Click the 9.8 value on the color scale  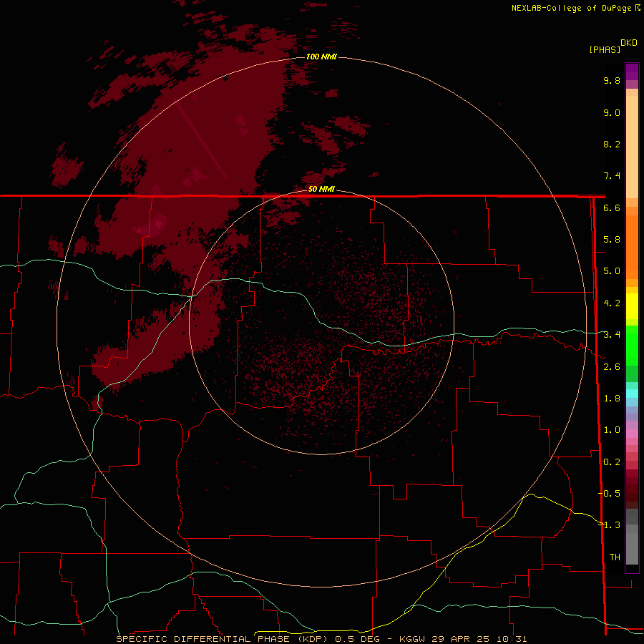pos(612,80)
